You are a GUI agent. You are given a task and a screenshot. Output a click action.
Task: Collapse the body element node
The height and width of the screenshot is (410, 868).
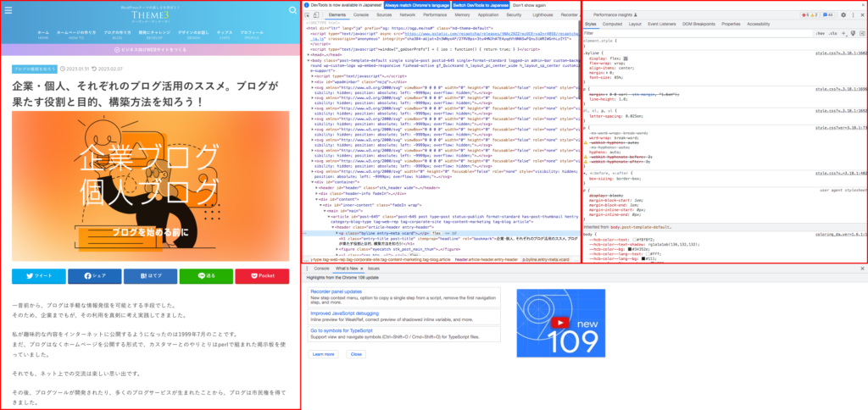[x=309, y=60]
